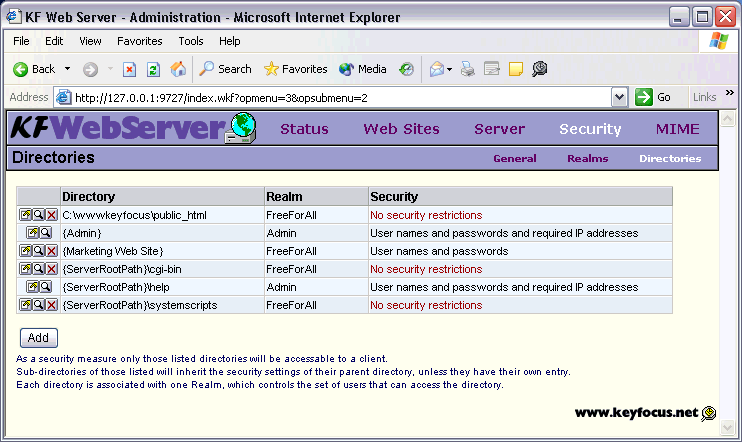
Task: Open the Help menu
Action: [x=230, y=41]
